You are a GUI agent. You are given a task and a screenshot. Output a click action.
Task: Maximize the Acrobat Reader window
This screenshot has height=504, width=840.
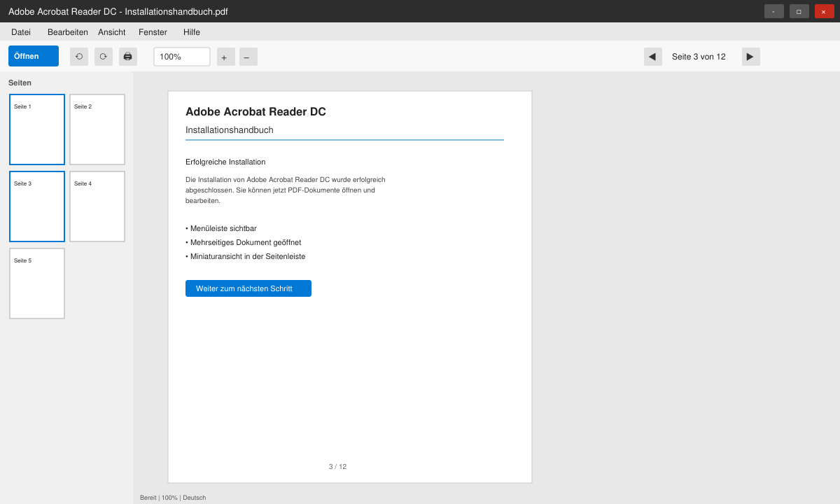point(799,11)
